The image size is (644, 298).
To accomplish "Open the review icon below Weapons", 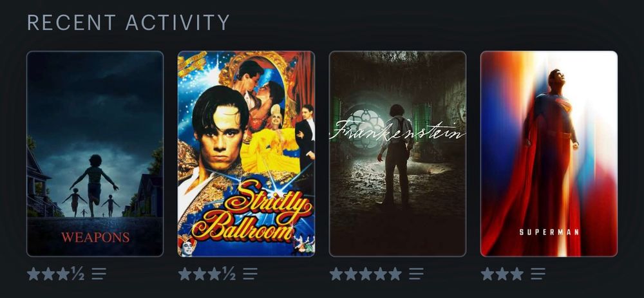I will [x=99, y=274].
